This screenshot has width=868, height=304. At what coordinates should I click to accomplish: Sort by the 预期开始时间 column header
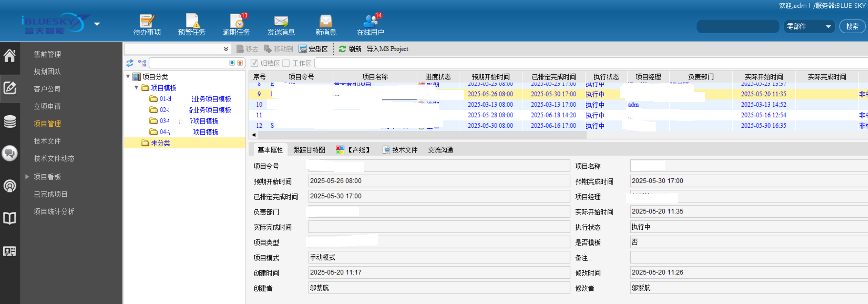(491, 77)
